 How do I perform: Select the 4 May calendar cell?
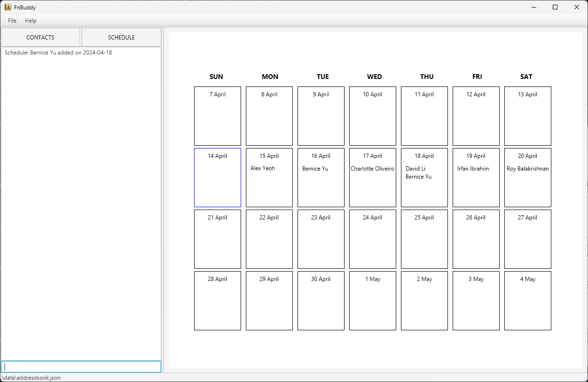pos(528,301)
